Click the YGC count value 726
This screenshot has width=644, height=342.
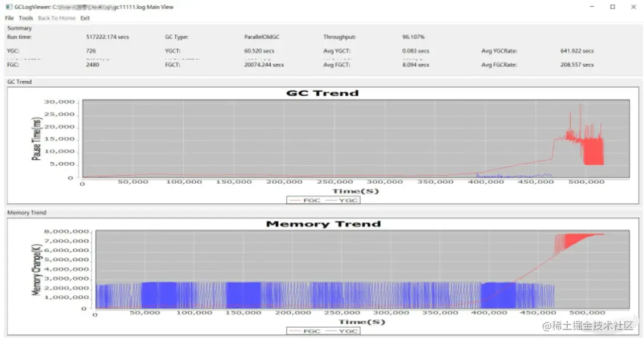91,51
